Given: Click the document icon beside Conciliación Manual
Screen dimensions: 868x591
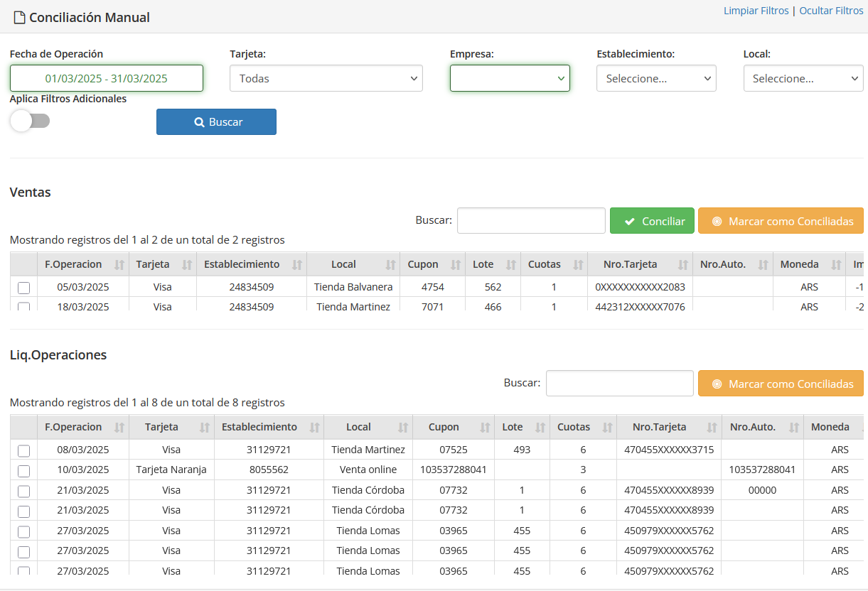Looking at the screenshot, I should [19, 17].
